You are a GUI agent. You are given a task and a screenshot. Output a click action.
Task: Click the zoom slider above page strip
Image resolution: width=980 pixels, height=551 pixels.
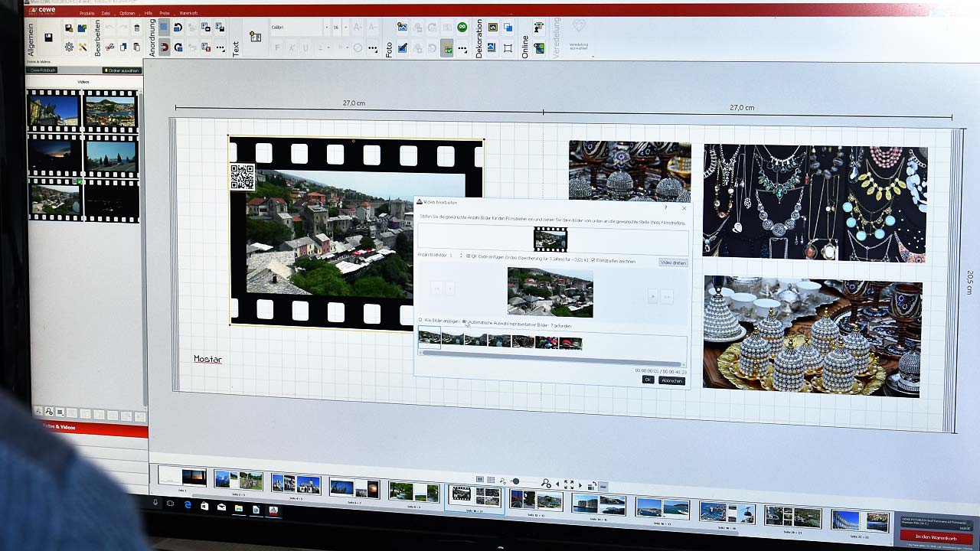point(515,481)
